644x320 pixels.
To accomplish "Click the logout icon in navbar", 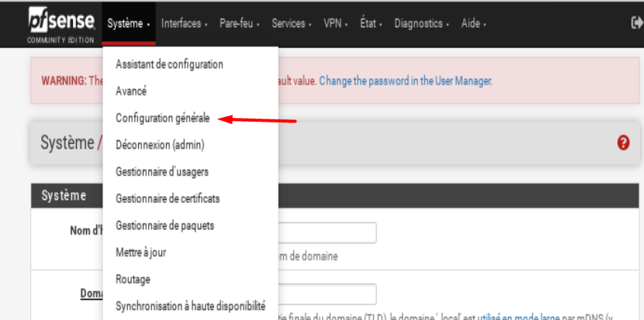I will point(637,23).
